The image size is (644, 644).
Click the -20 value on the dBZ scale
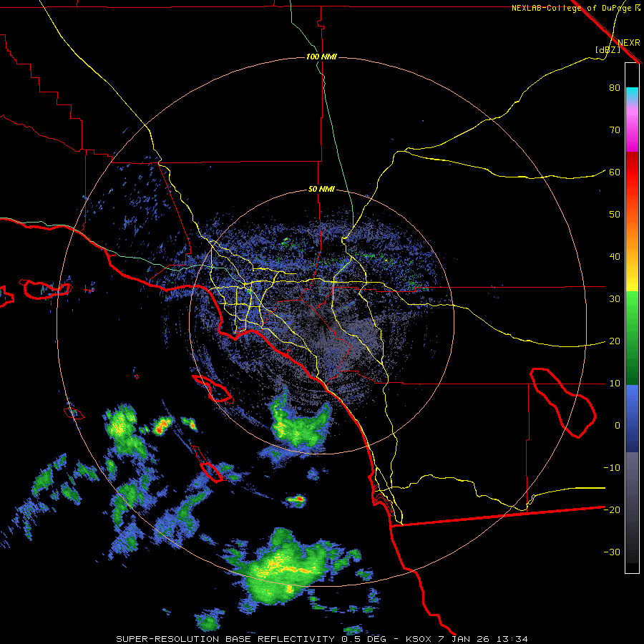click(x=612, y=510)
